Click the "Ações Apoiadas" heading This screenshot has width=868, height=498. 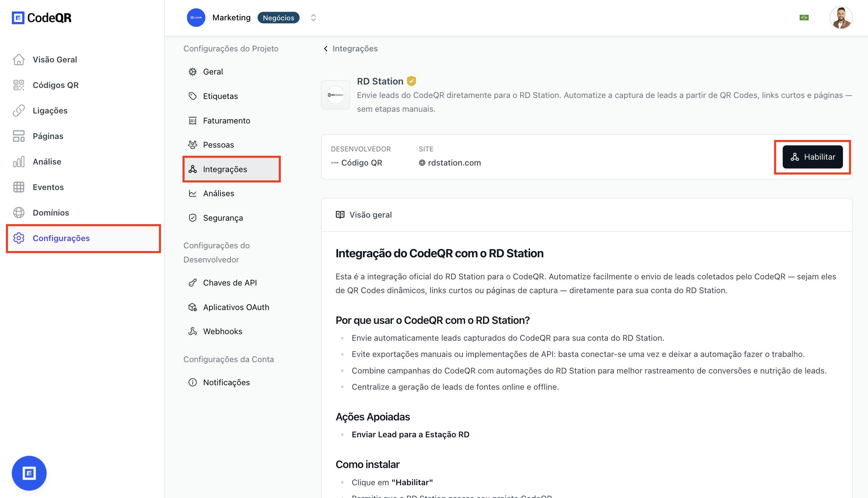click(x=373, y=417)
